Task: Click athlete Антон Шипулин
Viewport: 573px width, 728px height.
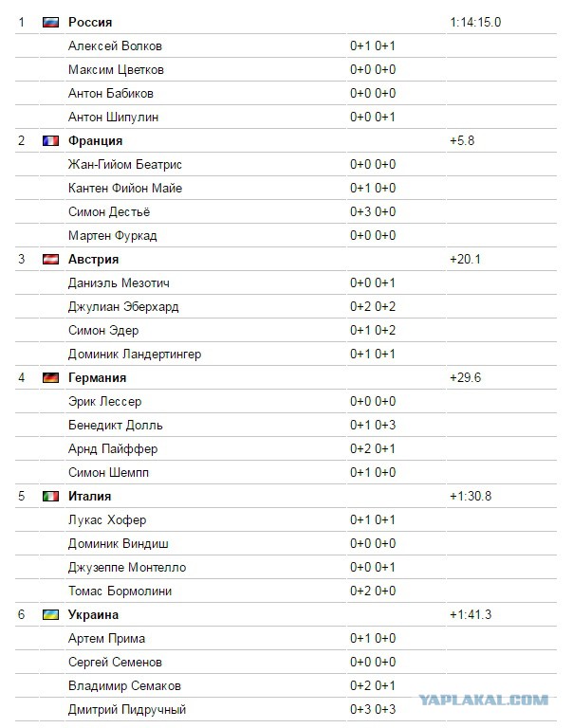Action: (114, 117)
